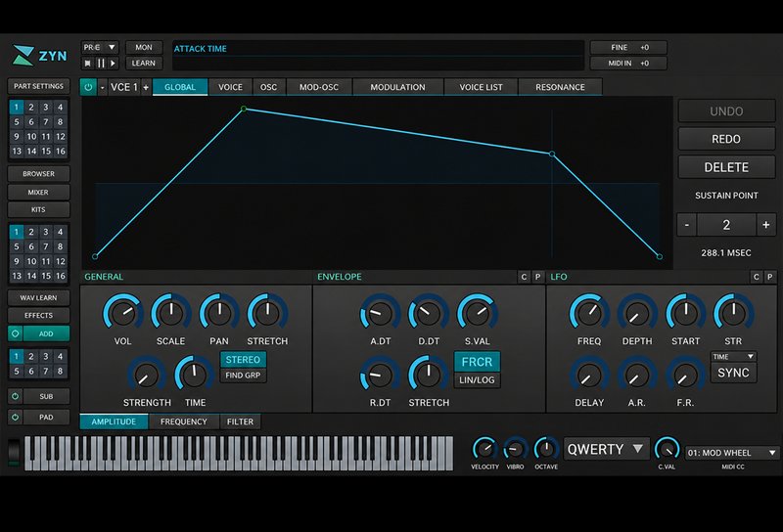Toggle the MON button

pyautogui.click(x=144, y=47)
